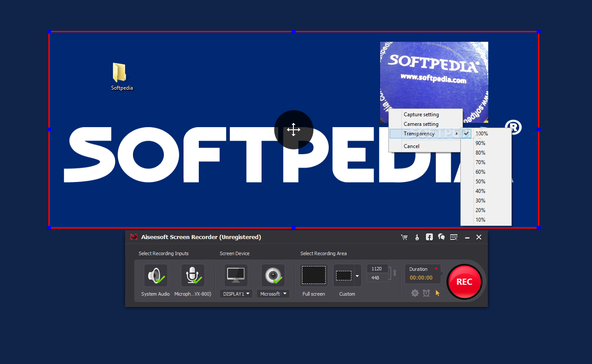Open the Transparency submenu item
The height and width of the screenshot is (364, 592).
(425, 134)
